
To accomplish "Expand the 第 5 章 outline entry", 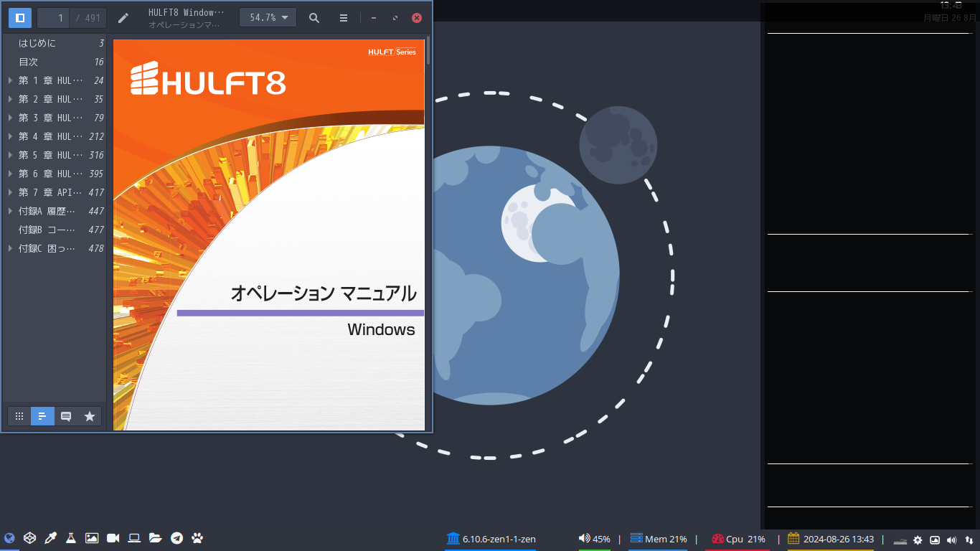I will pos(10,155).
